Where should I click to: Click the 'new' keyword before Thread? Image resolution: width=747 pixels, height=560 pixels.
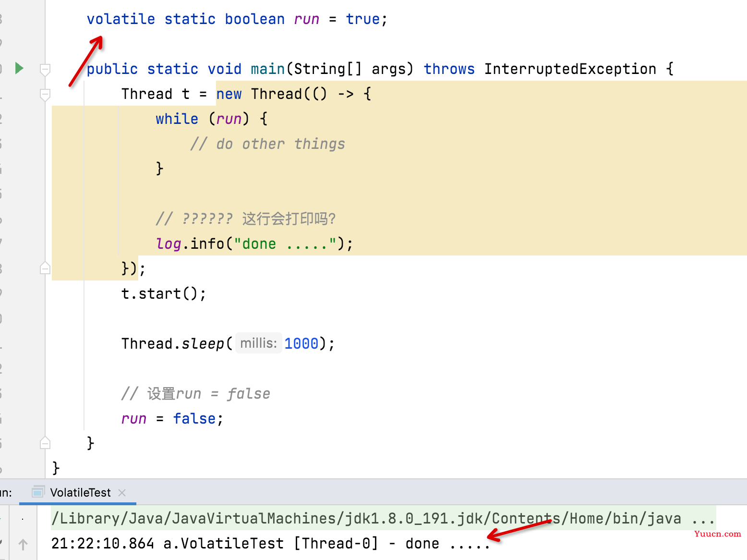229,94
